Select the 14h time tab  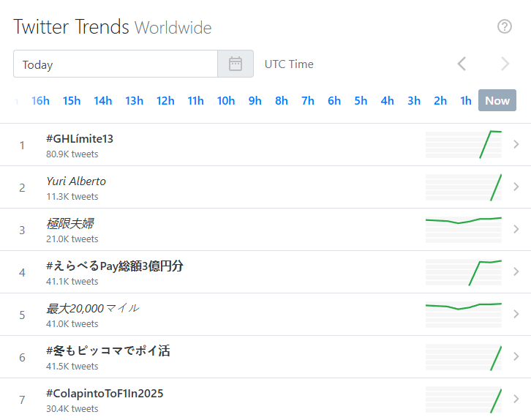coord(103,100)
